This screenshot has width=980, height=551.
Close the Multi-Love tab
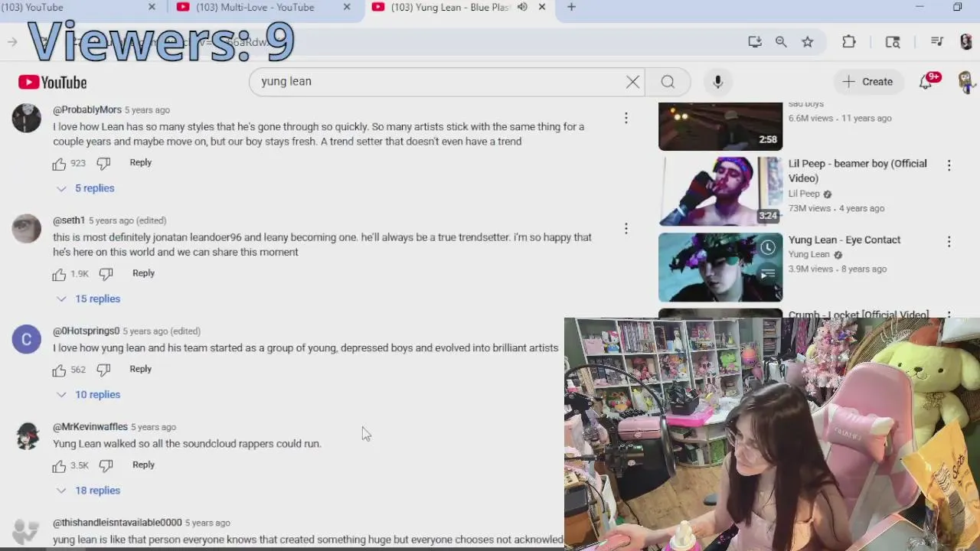[347, 7]
